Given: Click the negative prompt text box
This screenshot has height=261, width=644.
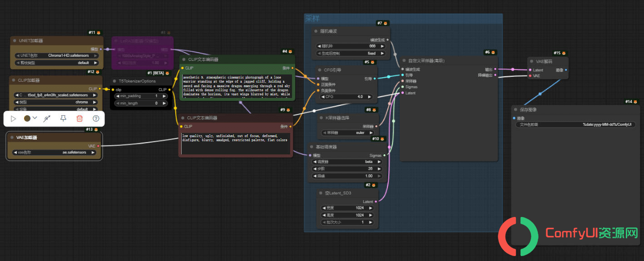Looking at the screenshot, I should click(x=235, y=144).
